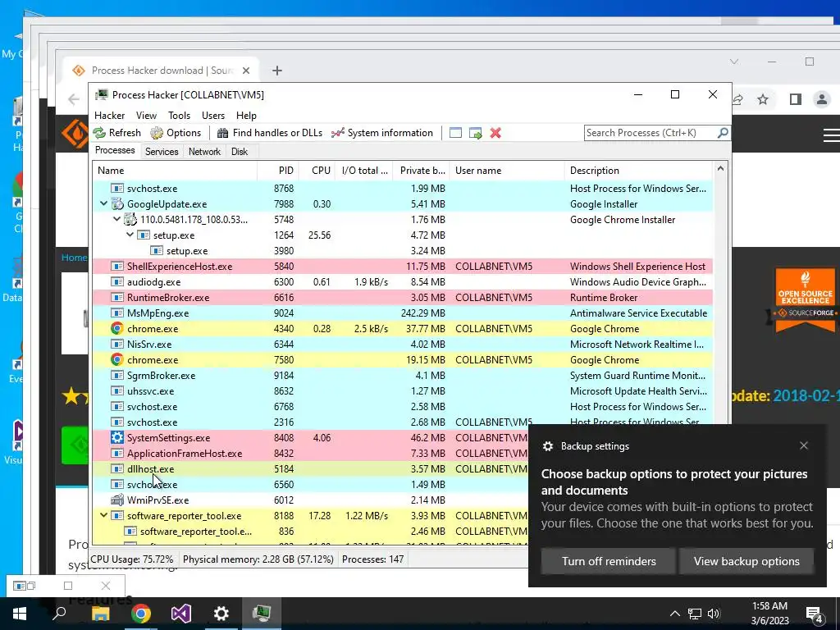
Task: Open the Windows Start menu
Action: [20, 614]
